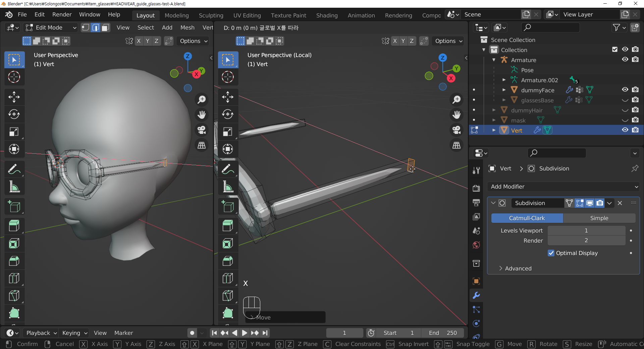Select the Measure tool in left viewport
644x349 pixels.
(14, 187)
